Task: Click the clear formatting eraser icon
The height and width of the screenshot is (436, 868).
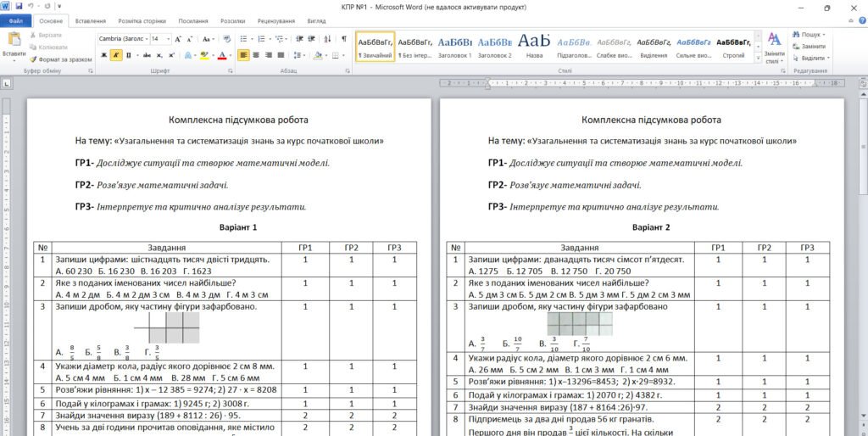Action: click(x=227, y=39)
